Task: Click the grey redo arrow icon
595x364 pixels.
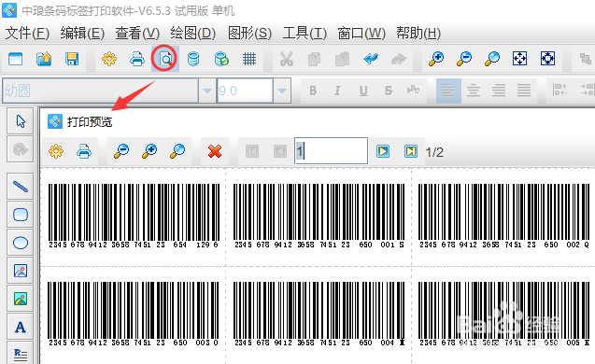Action: point(399,59)
